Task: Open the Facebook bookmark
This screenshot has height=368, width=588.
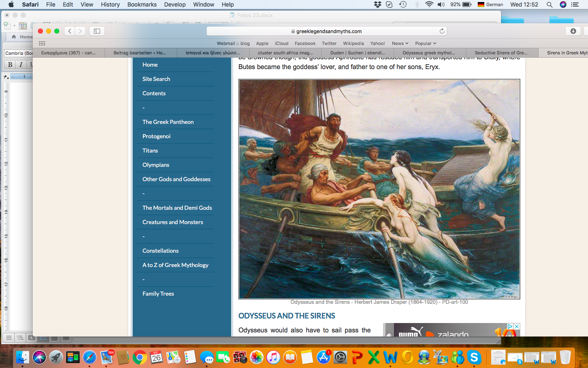Action: 305,43
